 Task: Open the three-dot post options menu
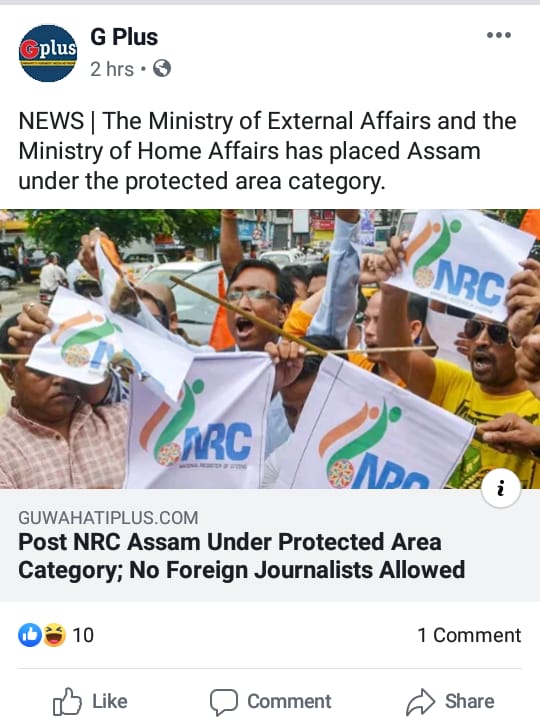[x=499, y=35]
